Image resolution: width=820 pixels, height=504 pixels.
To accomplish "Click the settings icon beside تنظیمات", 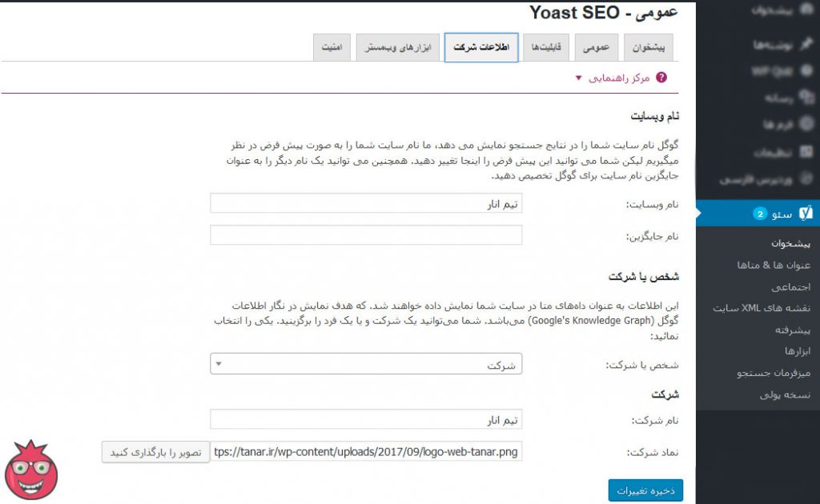I will (806, 152).
